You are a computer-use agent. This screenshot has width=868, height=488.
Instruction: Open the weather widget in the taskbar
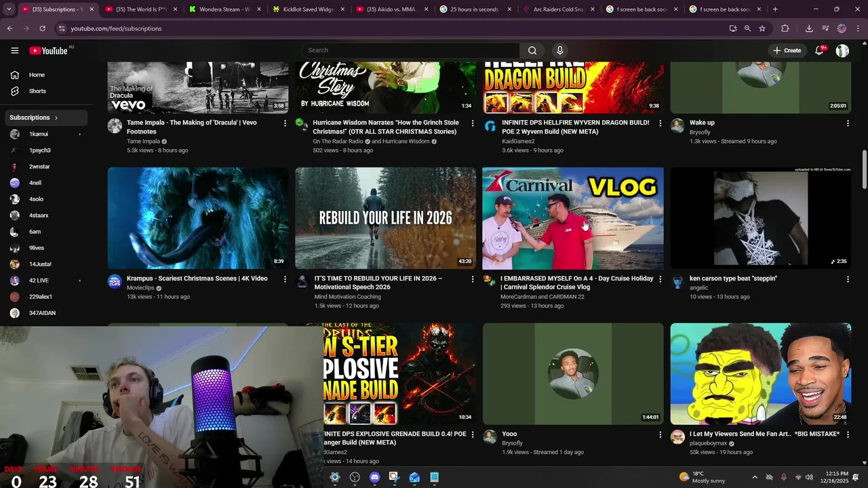702,477
